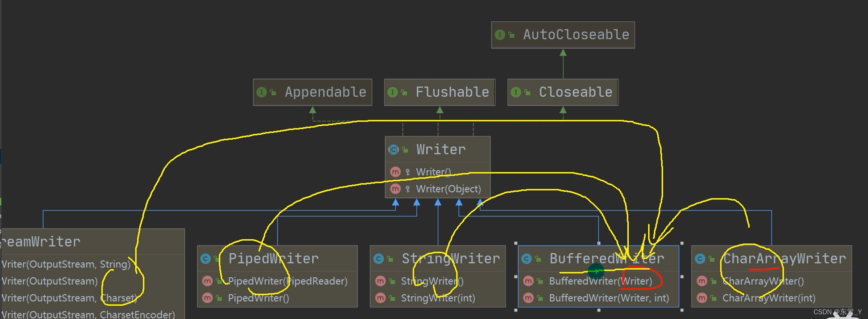Click the abstract class icon beside Writer

tap(393, 150)
